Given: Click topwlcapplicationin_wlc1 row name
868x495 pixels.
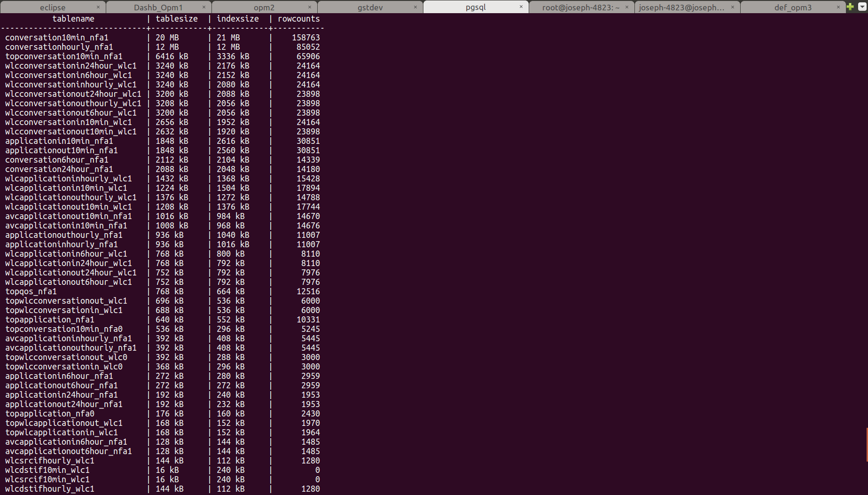Looking at the screenshot, I should 62,432.
